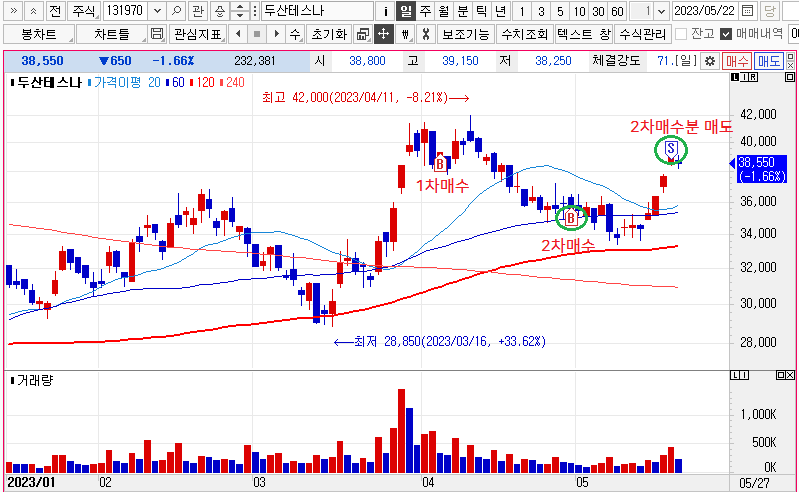Close the 거래량 volume pane
Viewport: 799px width, 492px height.
point(790,375)
